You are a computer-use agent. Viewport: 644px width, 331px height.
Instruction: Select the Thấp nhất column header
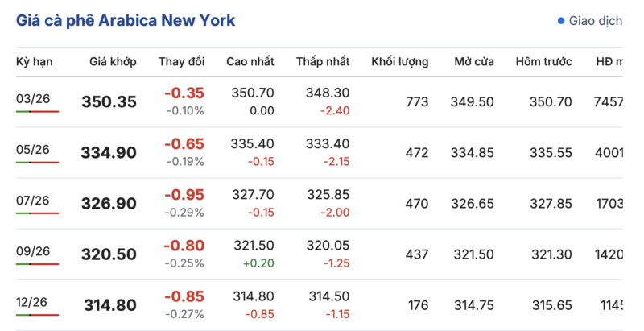click(x=323, y=62)
